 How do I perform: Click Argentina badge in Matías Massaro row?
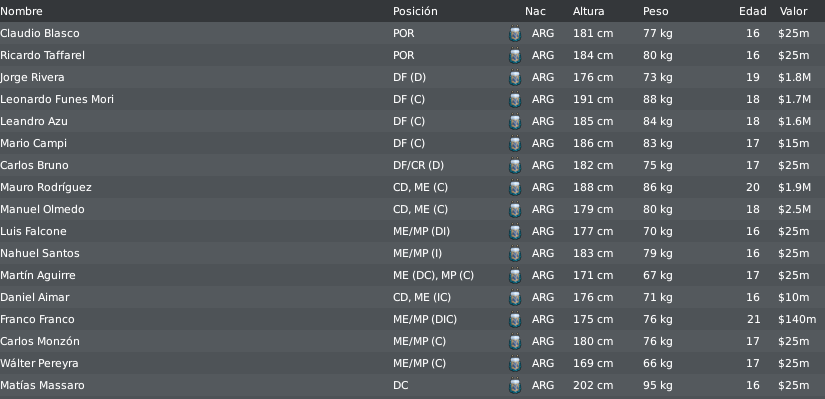515,386
